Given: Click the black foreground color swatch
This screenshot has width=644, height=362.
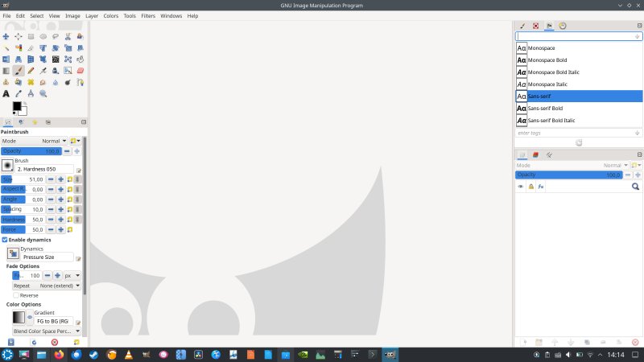Looking at the screenshot, I should [x=16, y=106].
